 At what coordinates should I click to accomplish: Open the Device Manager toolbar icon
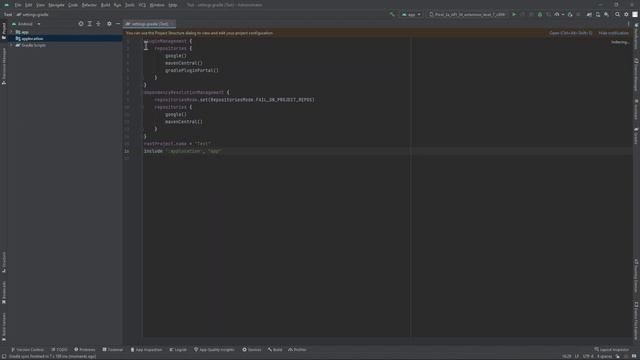[x=598, y=14]
